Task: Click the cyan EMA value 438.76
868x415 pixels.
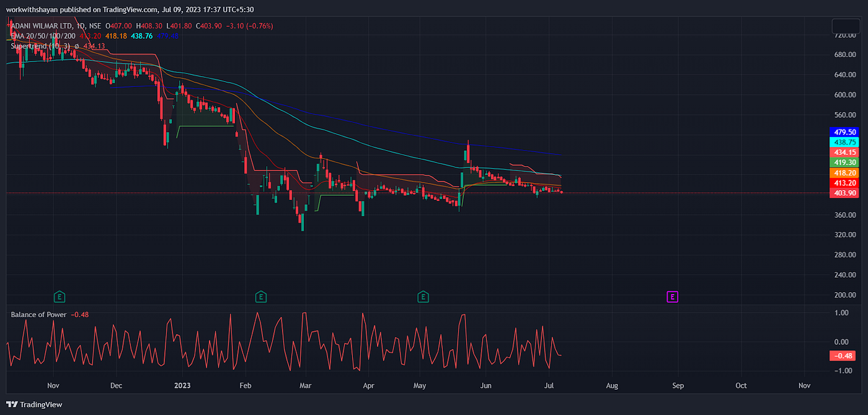Action: [141, 36]
